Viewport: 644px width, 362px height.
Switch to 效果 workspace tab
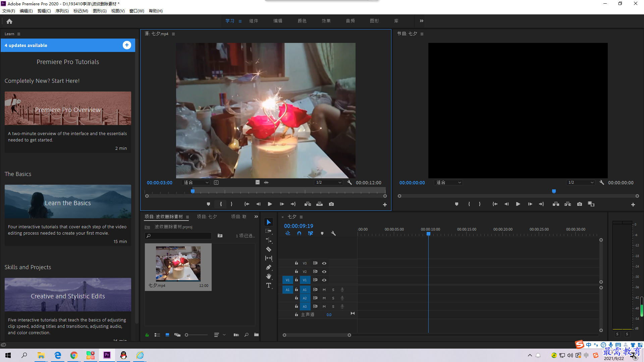pos(326,21)
